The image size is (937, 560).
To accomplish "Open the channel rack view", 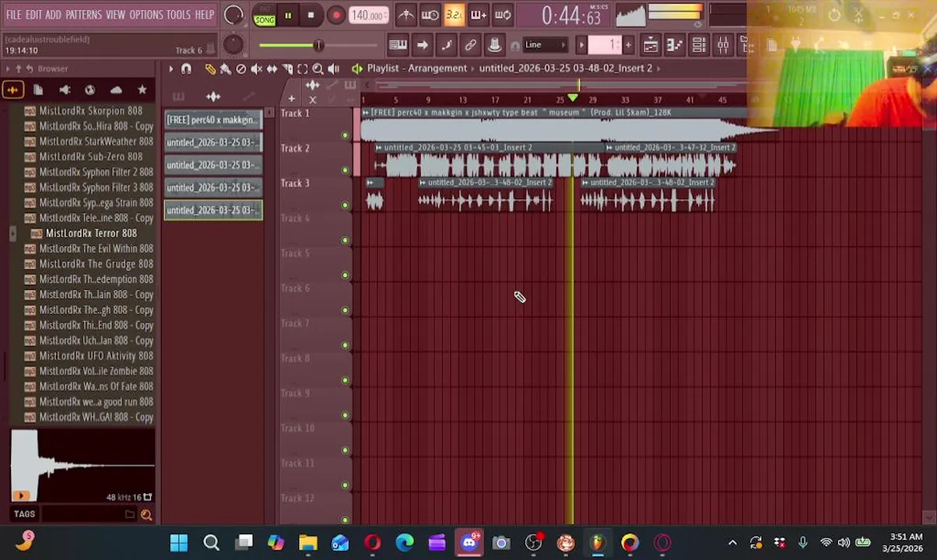I will [x=699, y=45].
